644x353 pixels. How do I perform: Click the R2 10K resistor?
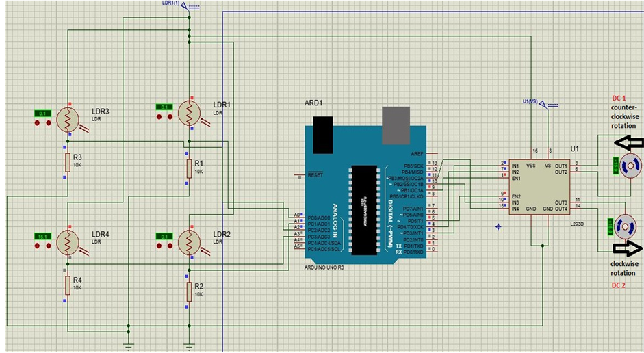point(188,291)
